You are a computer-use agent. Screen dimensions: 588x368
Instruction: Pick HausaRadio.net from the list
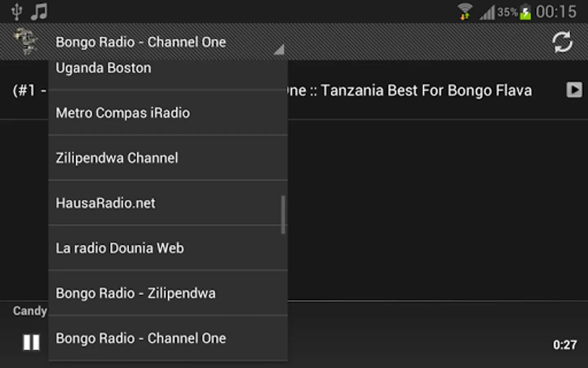tap(168, 203)
